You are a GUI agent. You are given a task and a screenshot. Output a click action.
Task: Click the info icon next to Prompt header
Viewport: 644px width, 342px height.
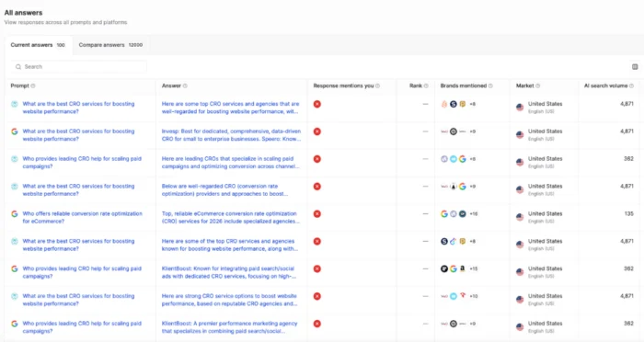click(33, 85)
